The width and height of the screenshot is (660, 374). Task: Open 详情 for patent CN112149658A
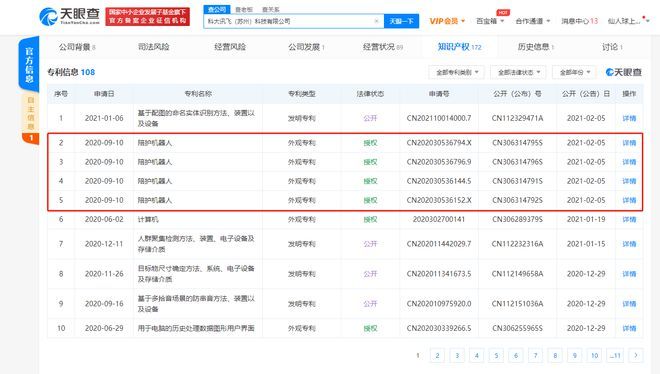click(x=629, y=274)
